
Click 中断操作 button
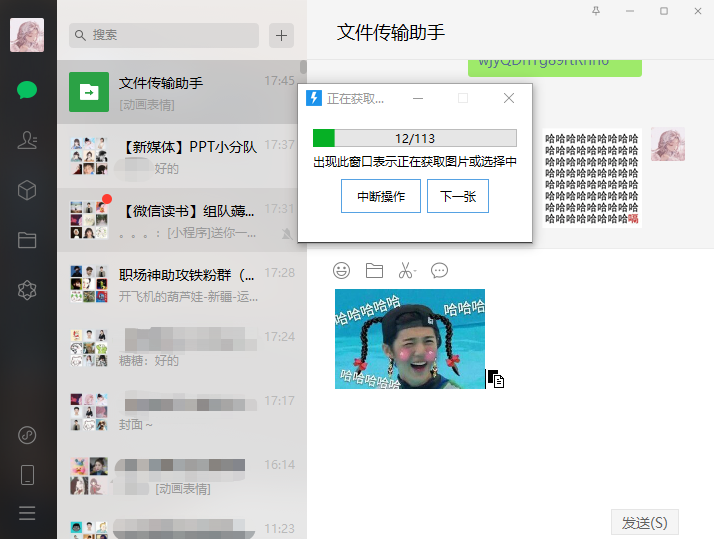coord(381,196)
